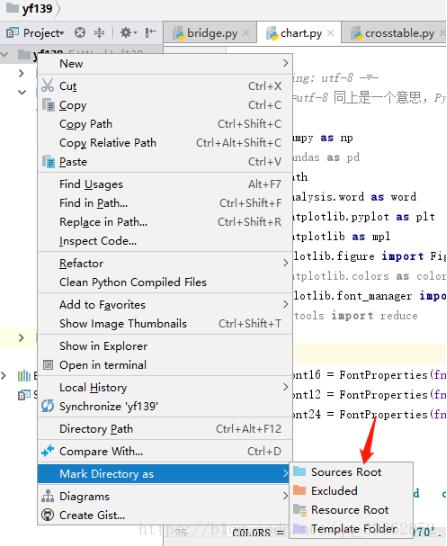The width and height of the screenshot is (447, 546).
Task: Expand the Diagrams submenu arrow
Action: (285, 495)
